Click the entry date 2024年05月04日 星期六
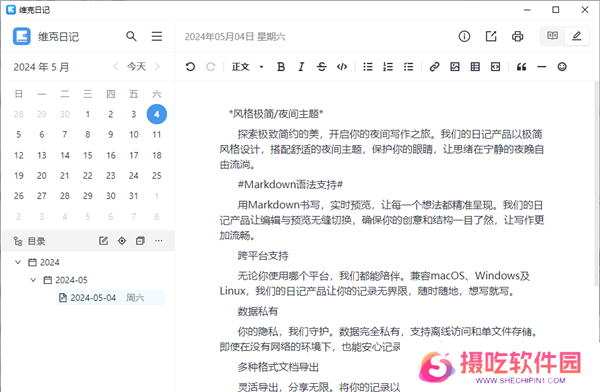Screen dimensions: 600x392 (235, 37)
